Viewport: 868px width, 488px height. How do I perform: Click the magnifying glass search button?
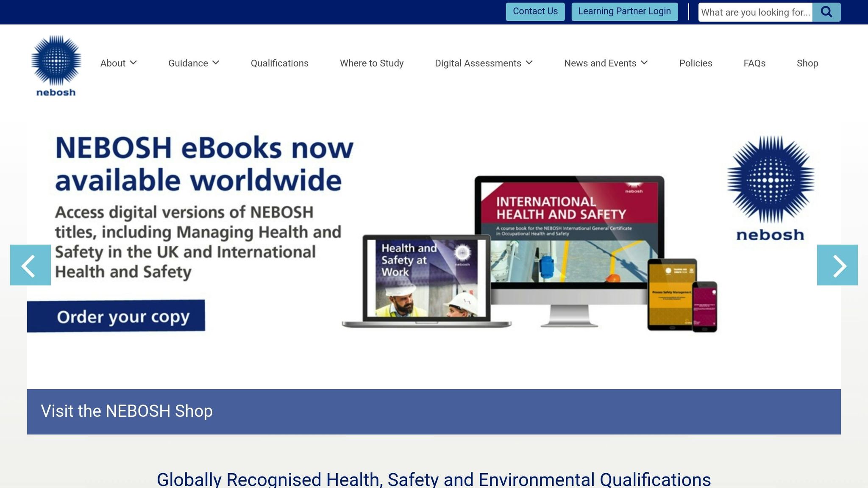pyautogui.click(x=826, y=12)
